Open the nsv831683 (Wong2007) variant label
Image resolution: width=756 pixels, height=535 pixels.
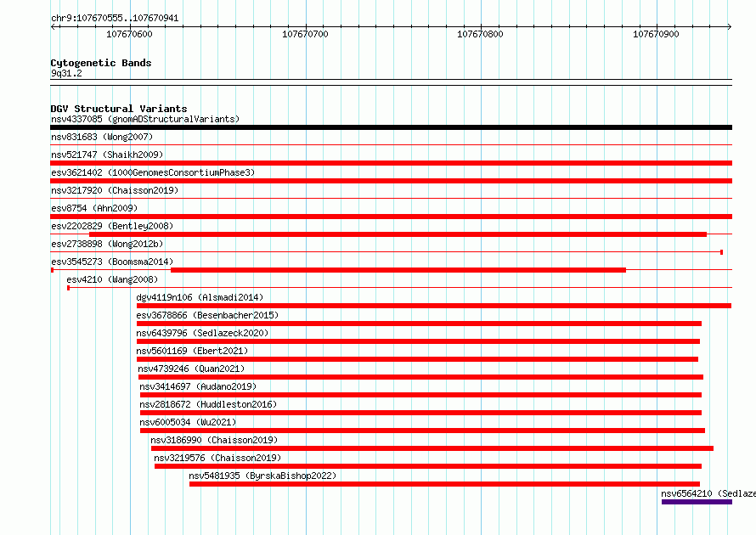(x=102, y=137)
